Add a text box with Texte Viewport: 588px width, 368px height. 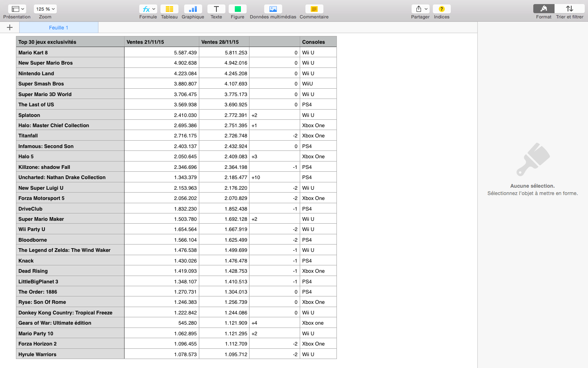pyautogui.click(x=216, y=9)
